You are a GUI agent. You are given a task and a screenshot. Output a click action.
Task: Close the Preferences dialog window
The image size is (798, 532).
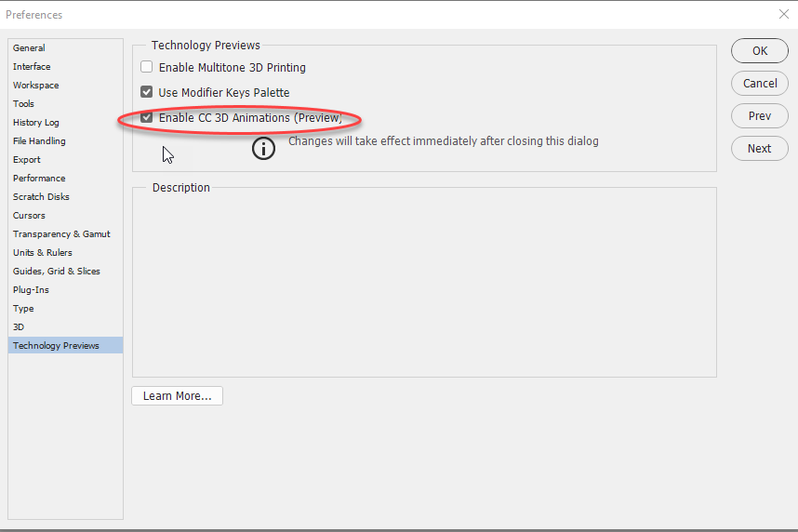(782, 14)
